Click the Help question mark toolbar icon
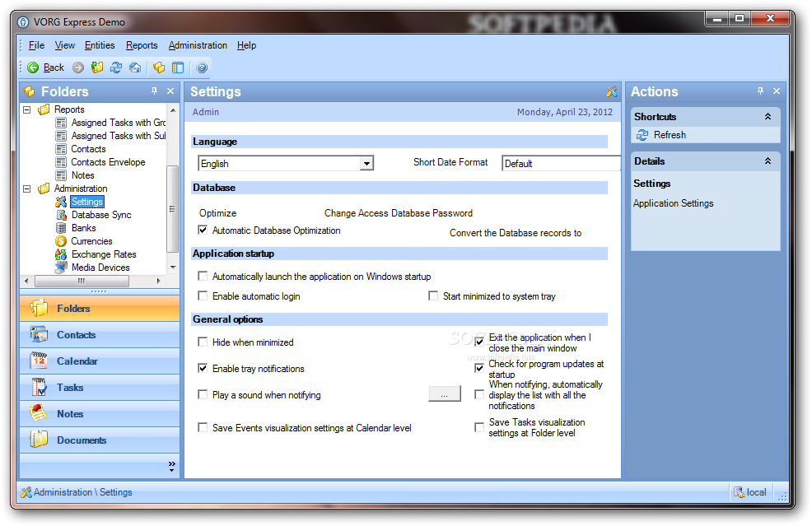This screenshot has height=526, width=812. point(202,67)
